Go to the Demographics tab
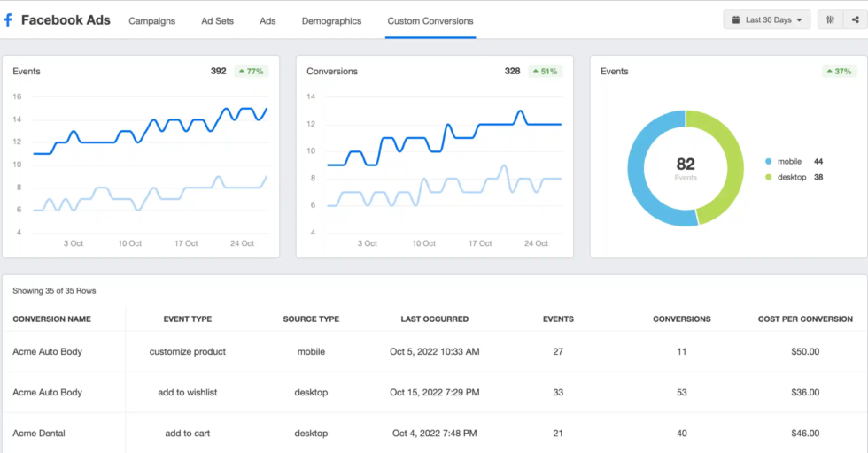The image size is (868, 453). 331,21
